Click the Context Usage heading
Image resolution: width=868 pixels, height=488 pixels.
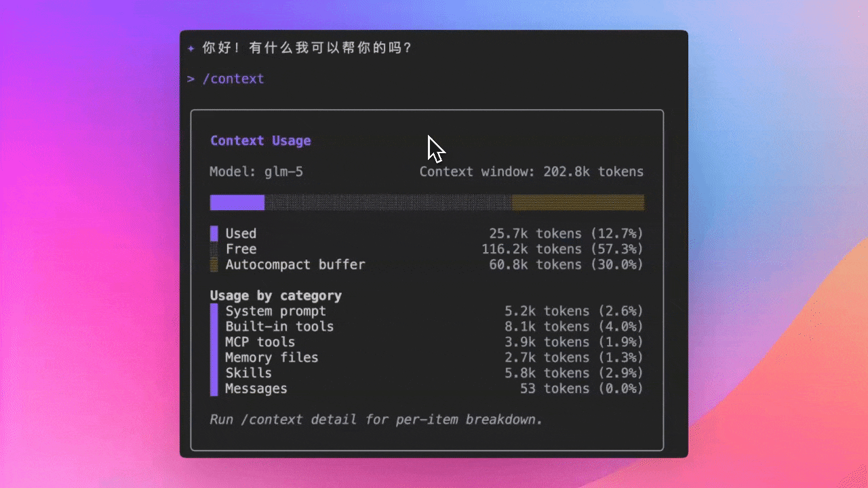[260, 140]
